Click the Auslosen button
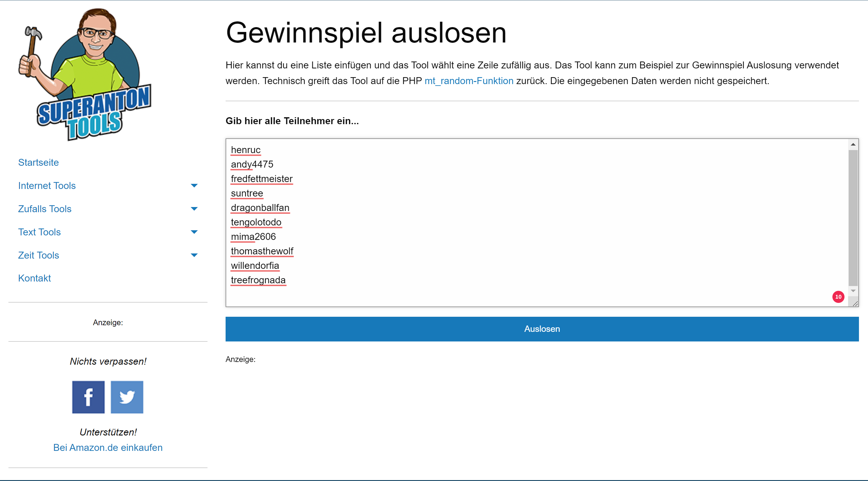This screenshot has height=481, width=868. [x=542, y=329]
